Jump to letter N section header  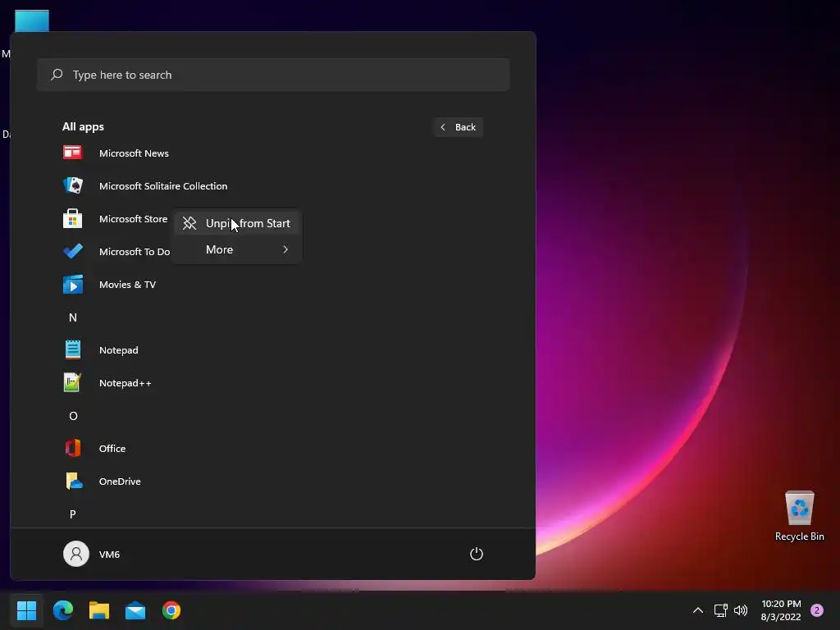(73, 317)
